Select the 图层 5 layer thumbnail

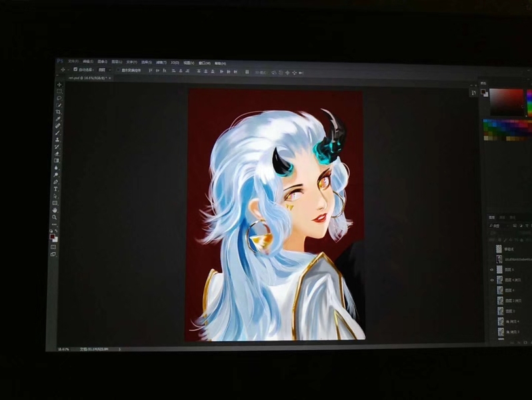[499, 270]
